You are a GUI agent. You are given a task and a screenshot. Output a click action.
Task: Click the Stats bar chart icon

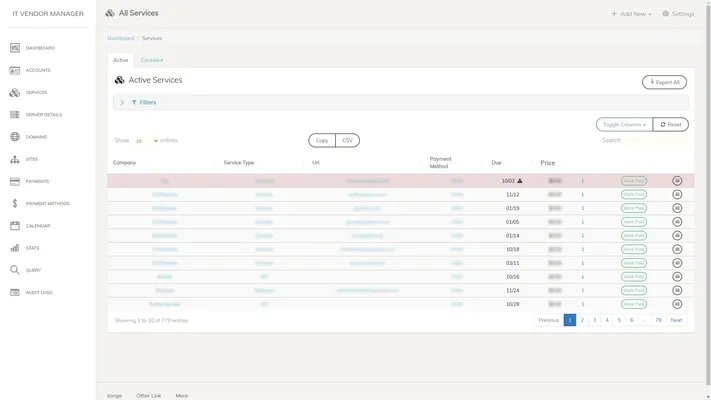[15, 248]
